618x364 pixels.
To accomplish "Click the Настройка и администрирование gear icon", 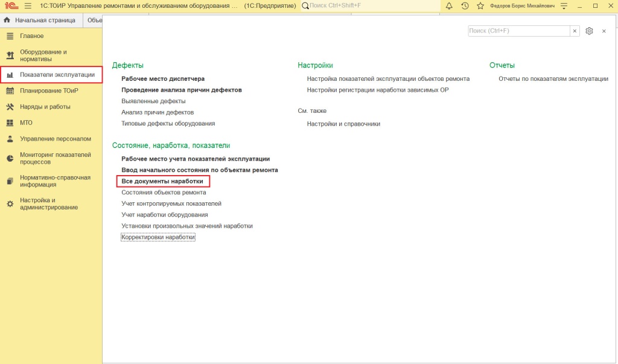I will coord(10,204).
